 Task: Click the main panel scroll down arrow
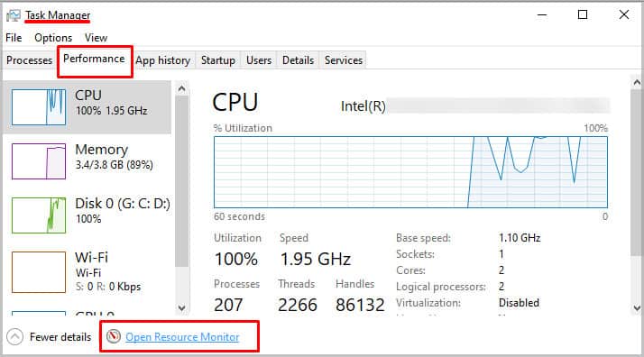click(x=637, y=307)
